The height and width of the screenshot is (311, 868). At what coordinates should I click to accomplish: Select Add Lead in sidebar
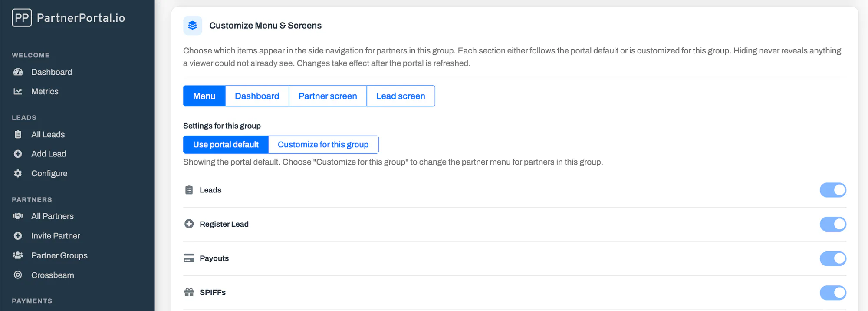(49, 154)
